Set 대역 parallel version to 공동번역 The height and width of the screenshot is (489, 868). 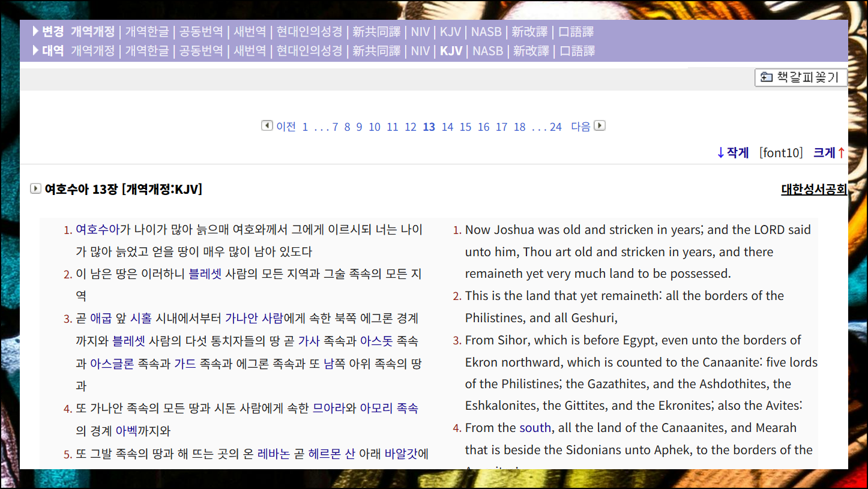pyautogui.click(x=201, y=51)
